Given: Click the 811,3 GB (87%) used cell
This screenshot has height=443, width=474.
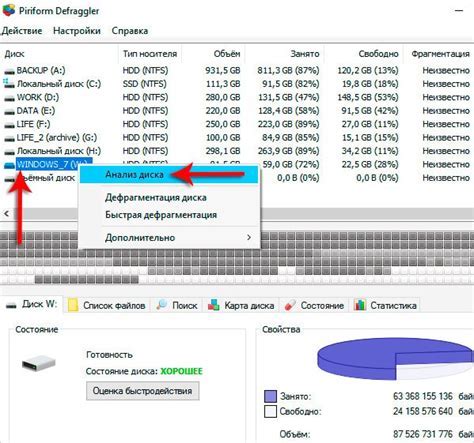Looking at the screenshot, I should (x=288, y=71).
